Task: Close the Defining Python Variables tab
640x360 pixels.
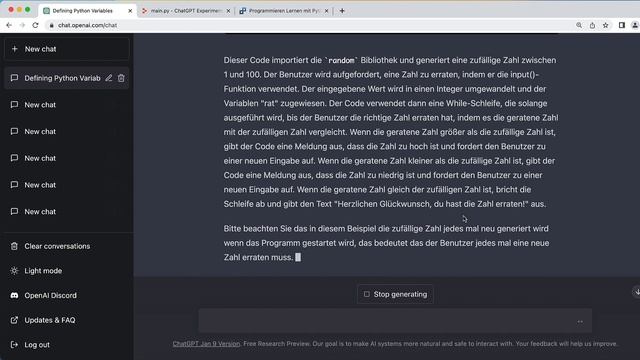Action: pos(130,11)
